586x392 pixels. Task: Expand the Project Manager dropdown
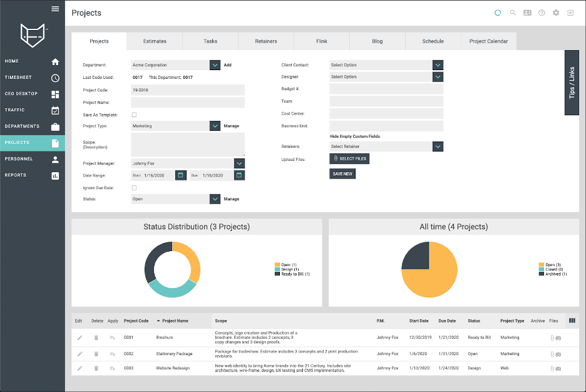[x=240, y=163]
